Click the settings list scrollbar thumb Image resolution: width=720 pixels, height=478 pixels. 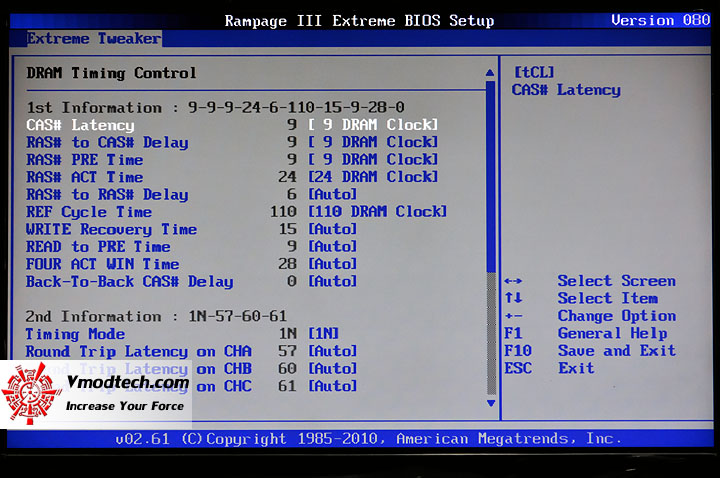pos(491,177)
